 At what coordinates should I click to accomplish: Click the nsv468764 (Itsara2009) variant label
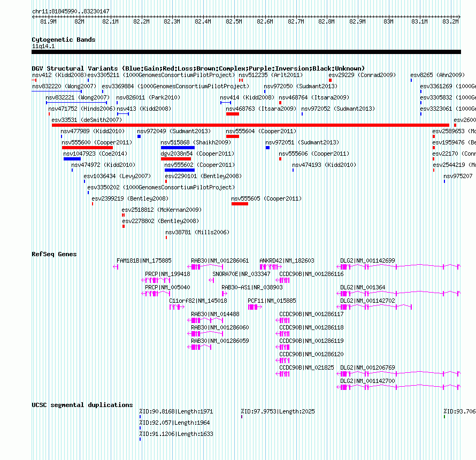[x=314, y=97]
